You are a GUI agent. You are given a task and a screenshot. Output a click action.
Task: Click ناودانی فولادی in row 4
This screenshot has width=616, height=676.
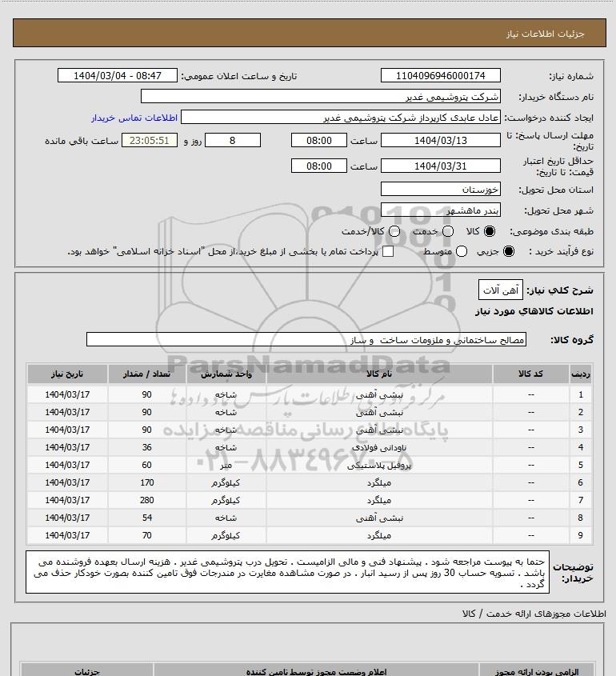[379, 448]
